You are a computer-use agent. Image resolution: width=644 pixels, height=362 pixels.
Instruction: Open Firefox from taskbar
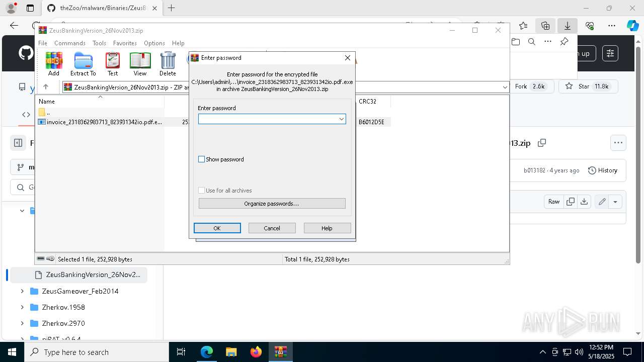click(256, 352)
